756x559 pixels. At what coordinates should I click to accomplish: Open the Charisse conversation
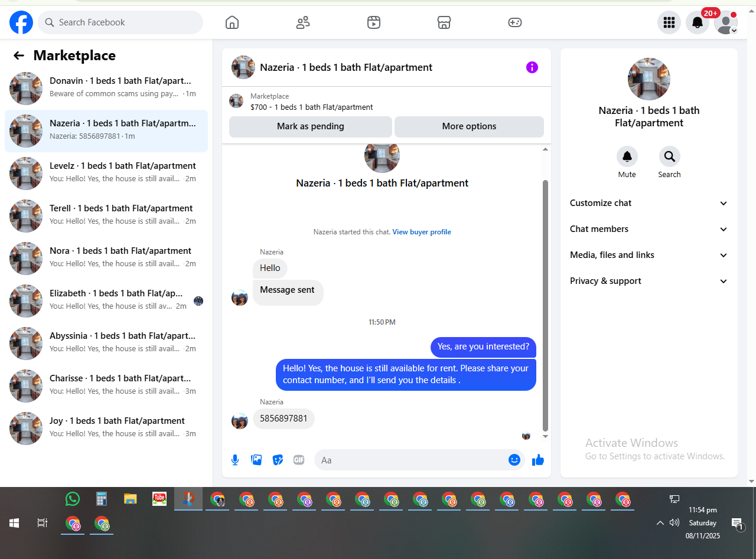pos(106,386)
